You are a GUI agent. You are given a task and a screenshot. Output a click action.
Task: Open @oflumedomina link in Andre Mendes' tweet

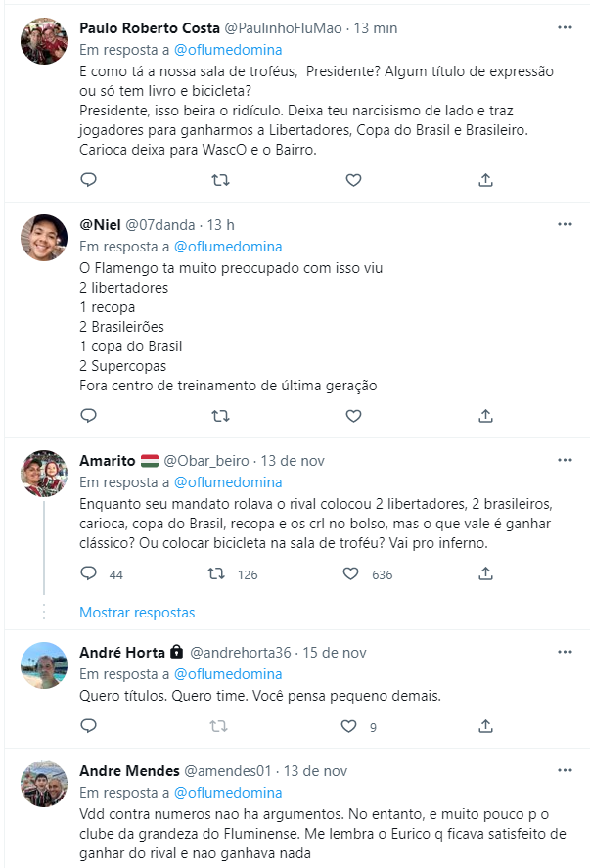tap(228, 793)
